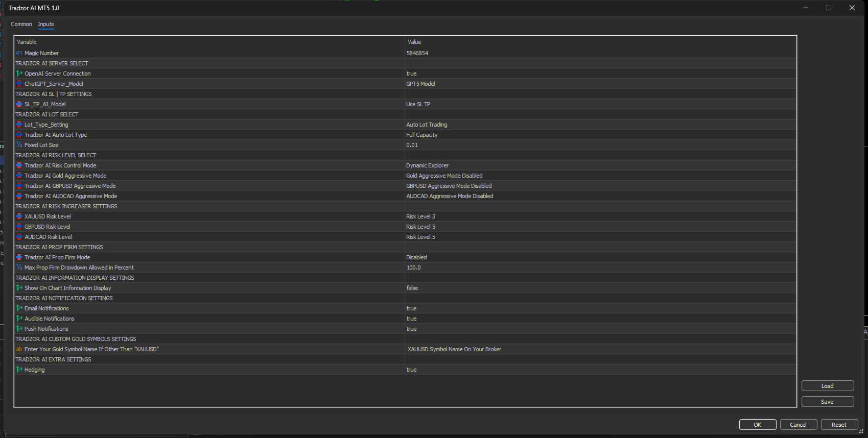Click the Value column header
Image resolution: width=868 pixels, height=438 pixels.
(600, 42)
